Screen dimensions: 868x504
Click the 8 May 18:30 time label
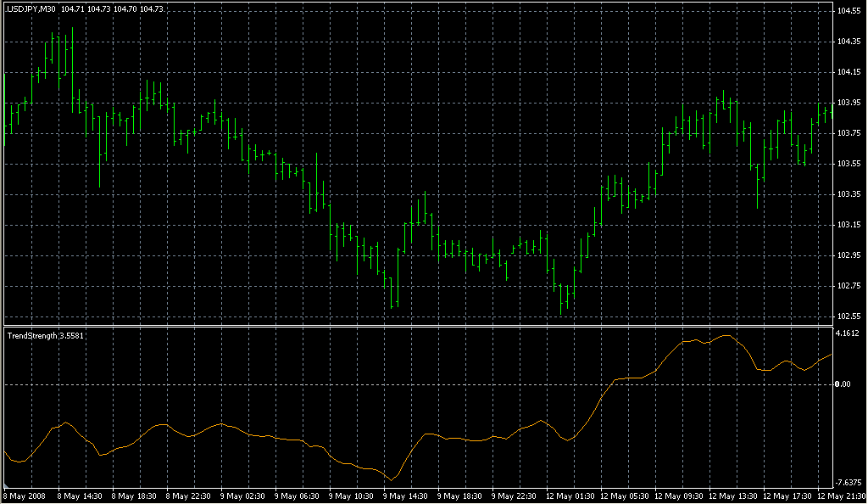[134, 496]
